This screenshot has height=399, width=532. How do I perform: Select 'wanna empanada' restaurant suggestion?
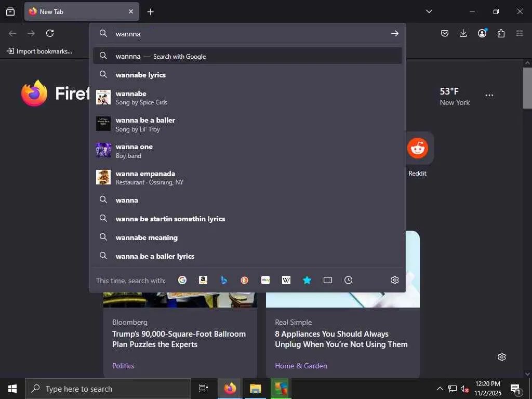[x=247, y=178]
